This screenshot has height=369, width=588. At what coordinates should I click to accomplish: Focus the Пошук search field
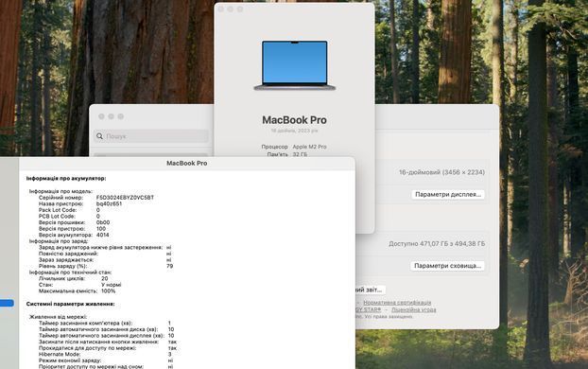151,136
